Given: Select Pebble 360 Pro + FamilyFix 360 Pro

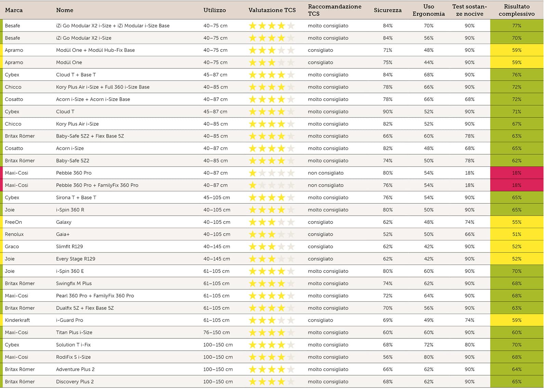Looking at the screenshot, I should point(97,185).
